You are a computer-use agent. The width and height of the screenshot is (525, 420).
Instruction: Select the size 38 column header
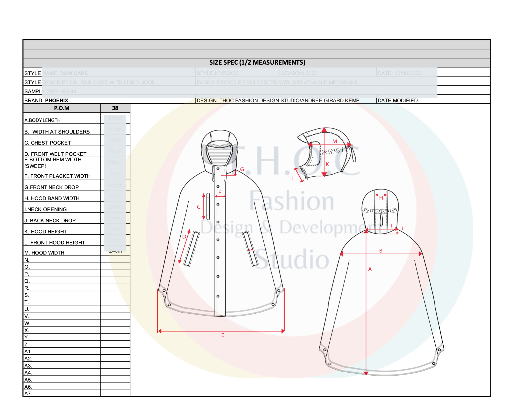(115, 108)
